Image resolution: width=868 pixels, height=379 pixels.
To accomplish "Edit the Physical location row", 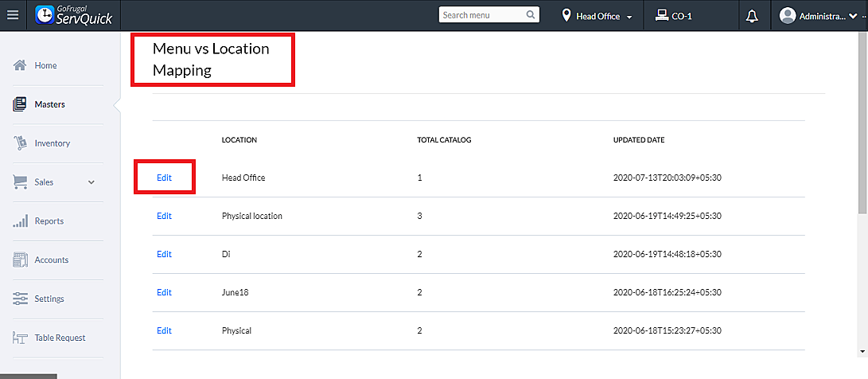I will pyautogui.click(x=164, y=216).
